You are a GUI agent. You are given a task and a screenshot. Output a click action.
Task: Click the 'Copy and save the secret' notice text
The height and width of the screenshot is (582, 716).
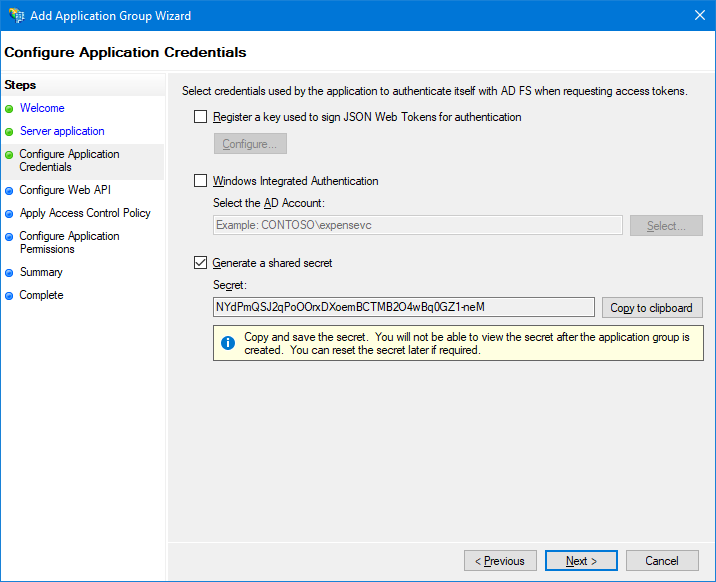467,343
